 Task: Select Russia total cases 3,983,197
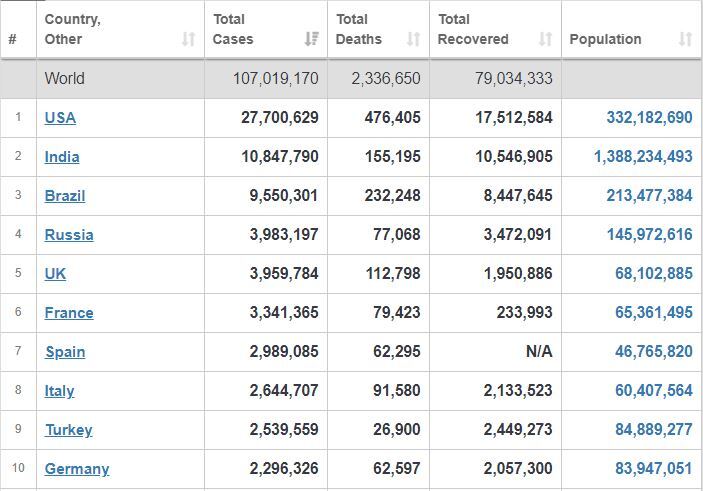pyautogui.click(x=284, y=235)
